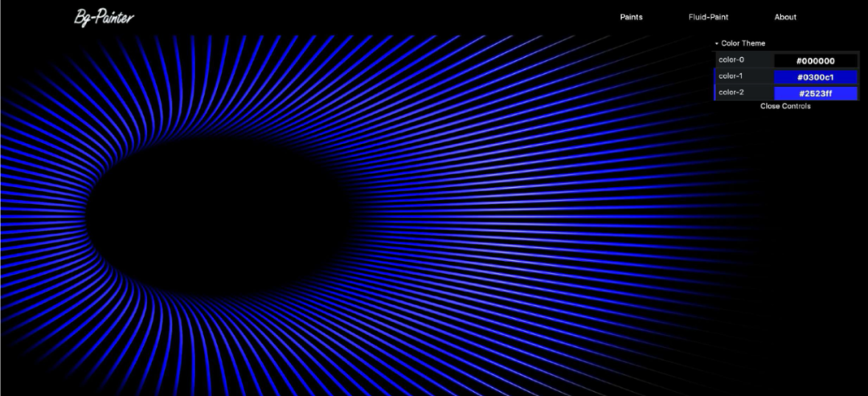The width and height of the screenshot is (868, 396).
Task: Open color-1 swatch #0300c1
Action: (x=816, y=77)
